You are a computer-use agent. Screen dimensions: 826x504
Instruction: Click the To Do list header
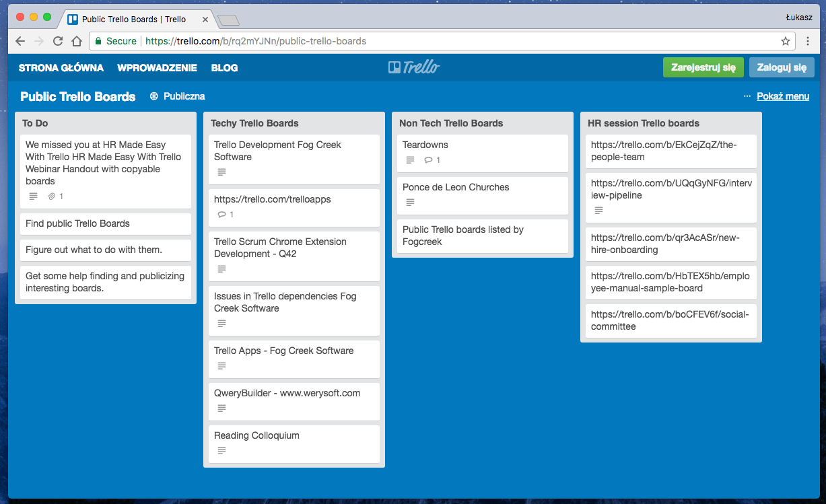pyautogui.click(x=35, y=123)
